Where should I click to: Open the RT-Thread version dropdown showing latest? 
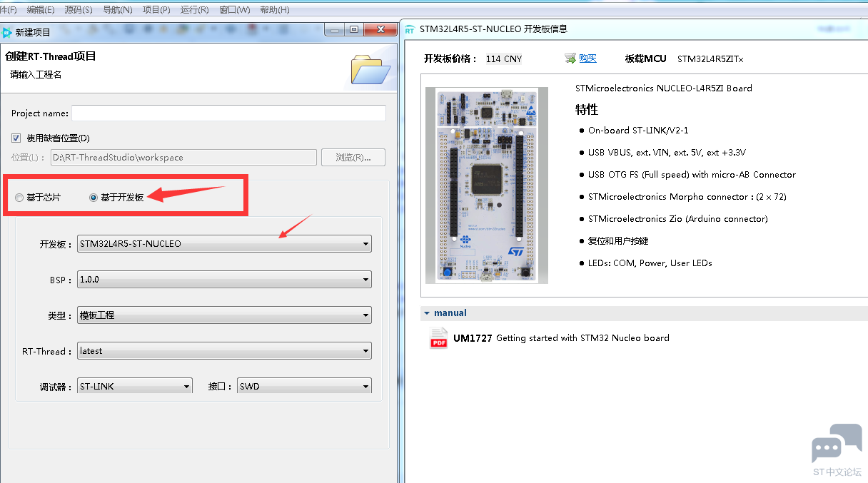[x=224, y=351]
